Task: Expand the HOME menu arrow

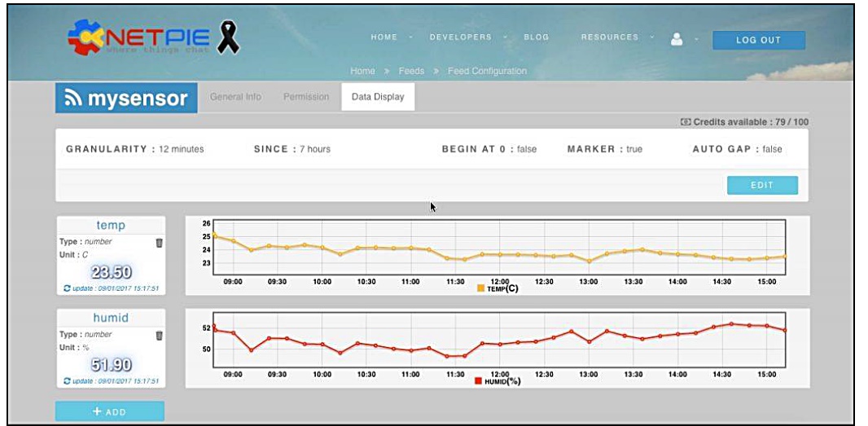Action: click(x=411, y=38)
